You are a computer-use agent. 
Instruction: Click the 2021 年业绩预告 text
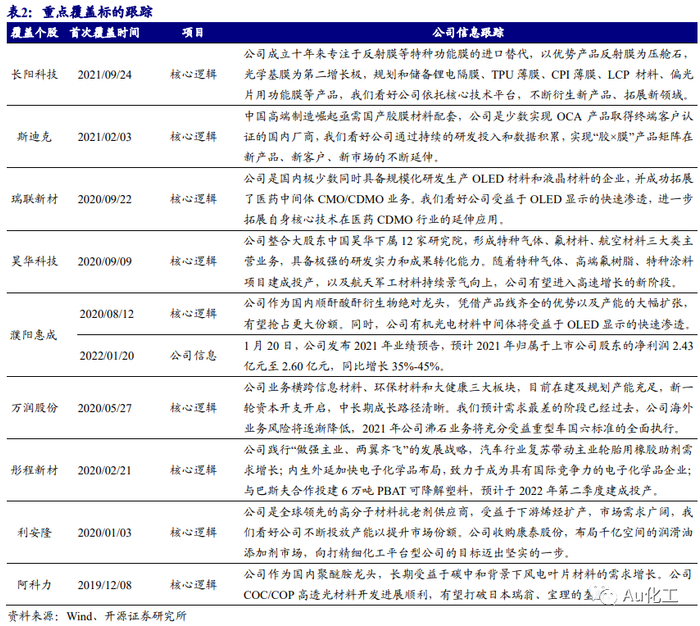468,356
